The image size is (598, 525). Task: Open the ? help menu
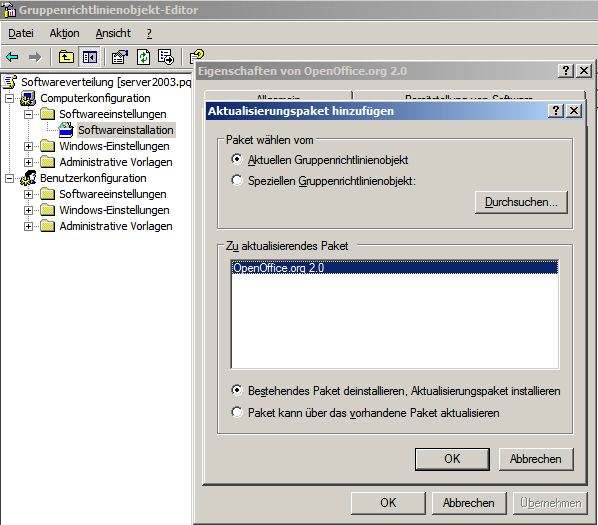(x=149, y=34)
